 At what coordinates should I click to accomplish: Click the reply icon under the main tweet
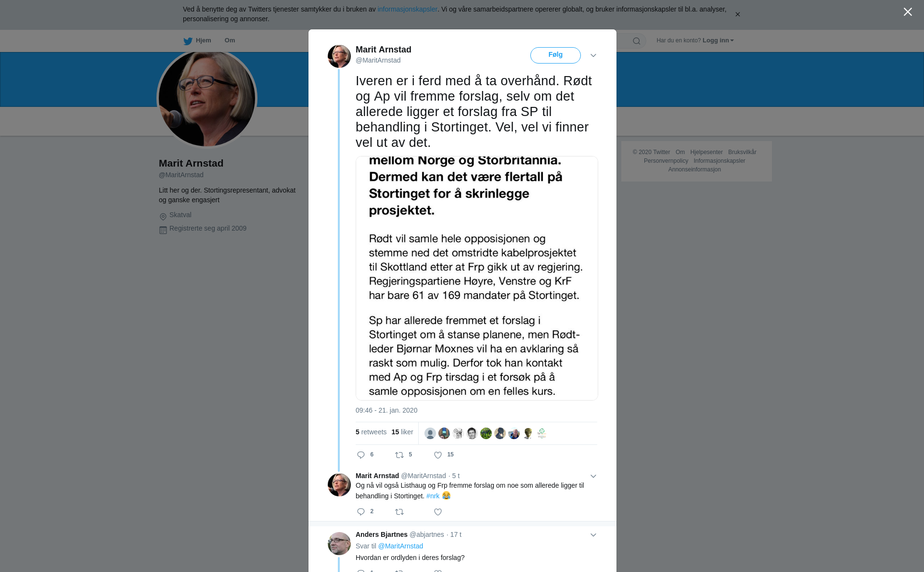coord(361,455)
